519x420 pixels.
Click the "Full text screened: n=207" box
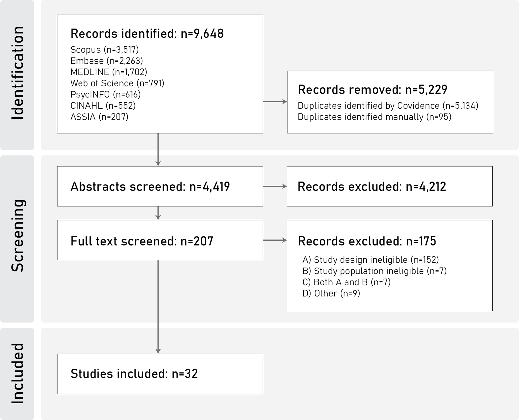click(x=160, y=240)
